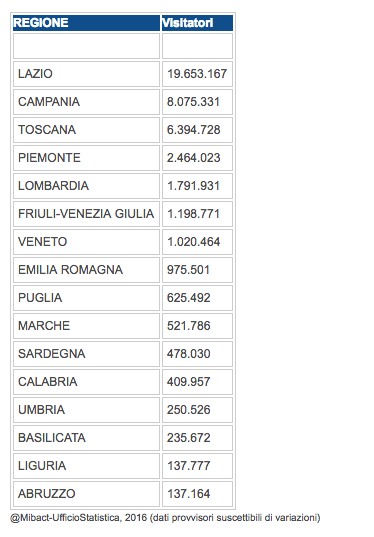Select the PUGLIA visitor count 625.492
Screen dimensions: 374x537
click(189, 298)
